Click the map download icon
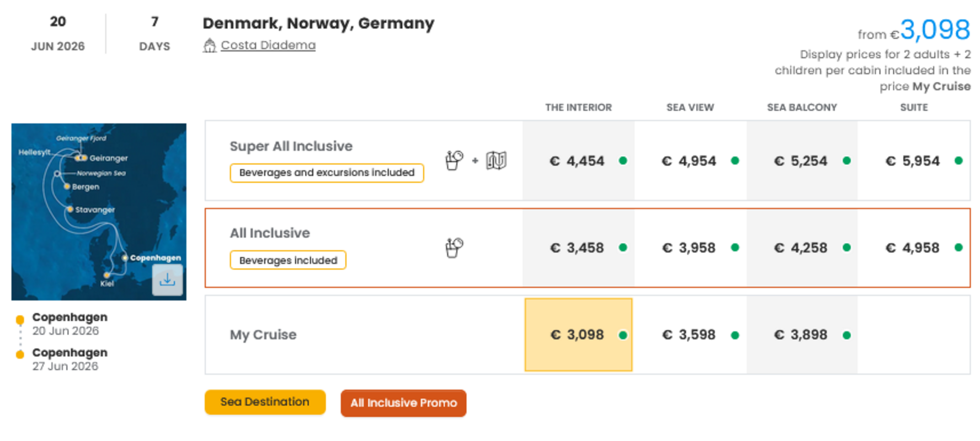 click(x=167, y=280)
